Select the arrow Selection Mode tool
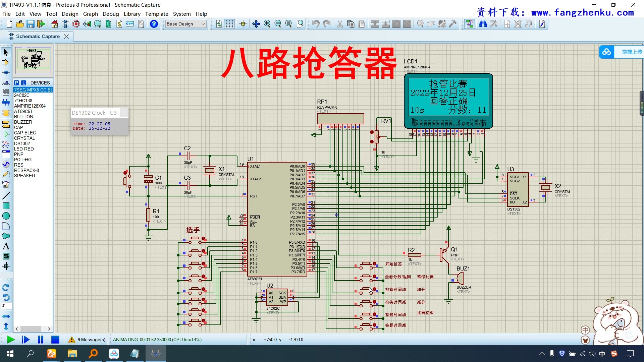This screenshot has width=644, height=362. (x=6, y=53)
